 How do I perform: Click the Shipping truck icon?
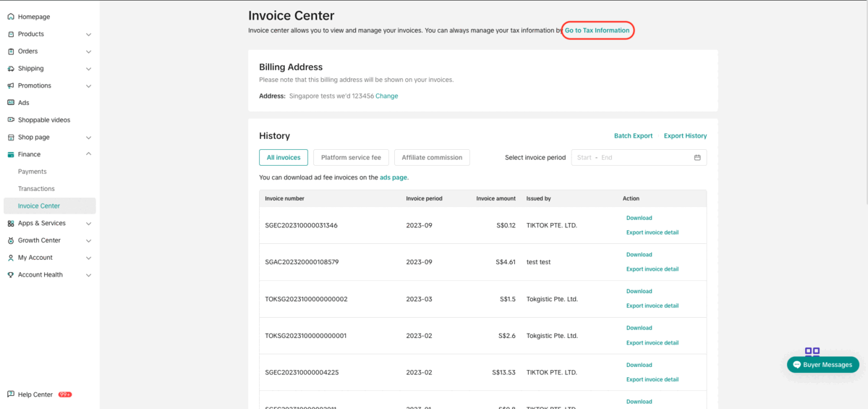click(x=11, y=69)
